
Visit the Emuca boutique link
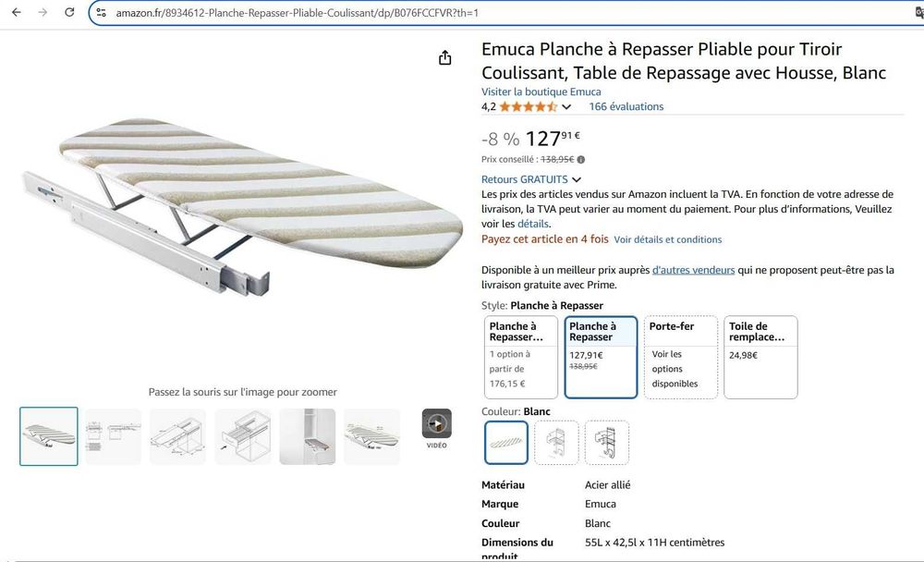coord(541,92)
